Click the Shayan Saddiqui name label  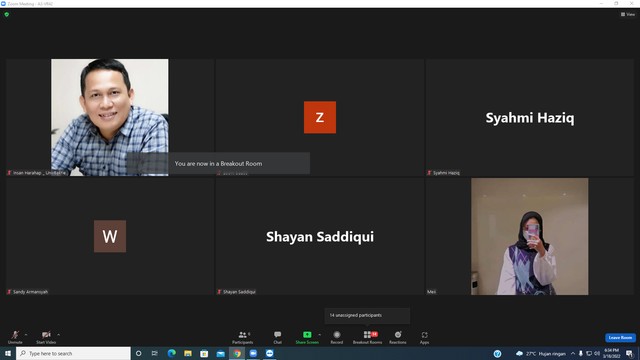coord(236,292)
